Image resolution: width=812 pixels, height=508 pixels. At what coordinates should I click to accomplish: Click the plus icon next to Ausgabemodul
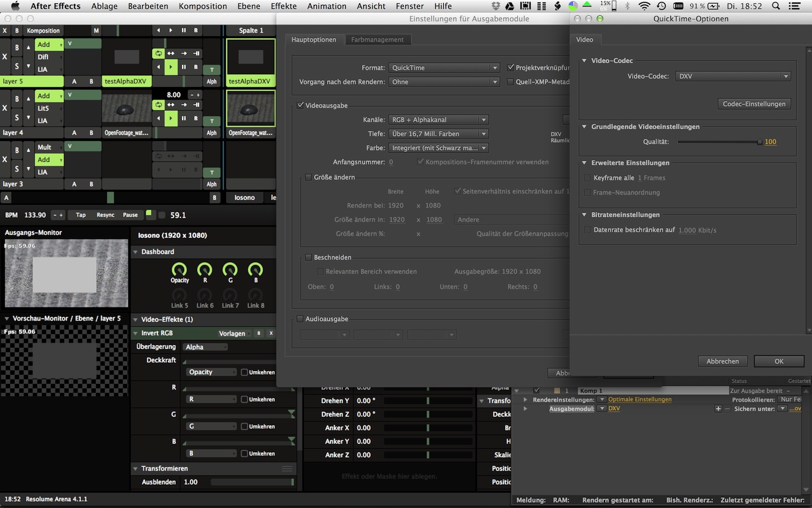point(718,409)
